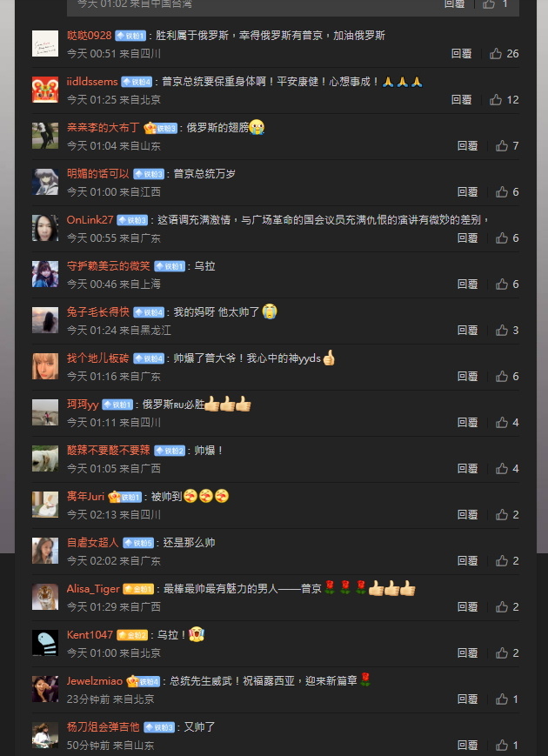
Task: Like the comment by 哒哒0928
Action: click(496, 54)
